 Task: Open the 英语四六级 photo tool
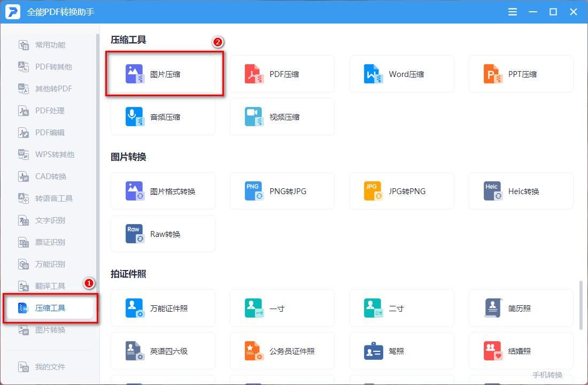pyautogui.click(x=163, y=351)
